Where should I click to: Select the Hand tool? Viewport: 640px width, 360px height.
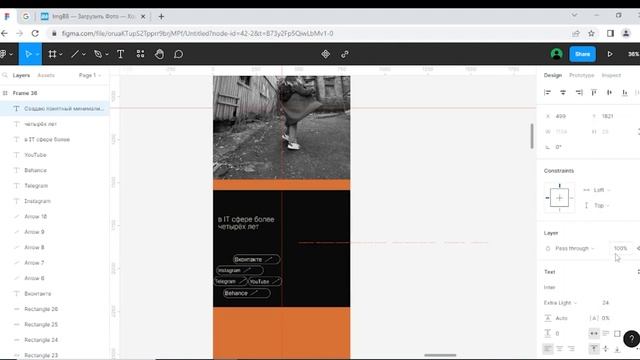pyautogui.click(x=160, y=54)
